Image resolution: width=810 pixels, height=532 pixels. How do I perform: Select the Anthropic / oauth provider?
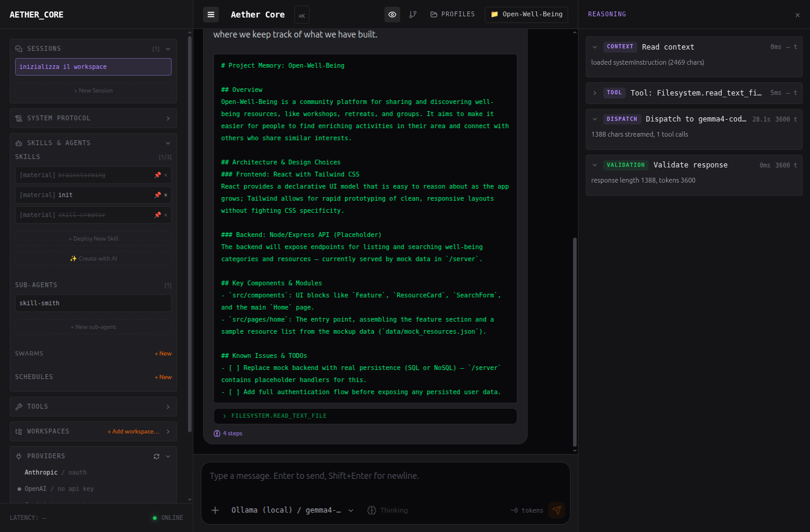(x=56, y=472)
